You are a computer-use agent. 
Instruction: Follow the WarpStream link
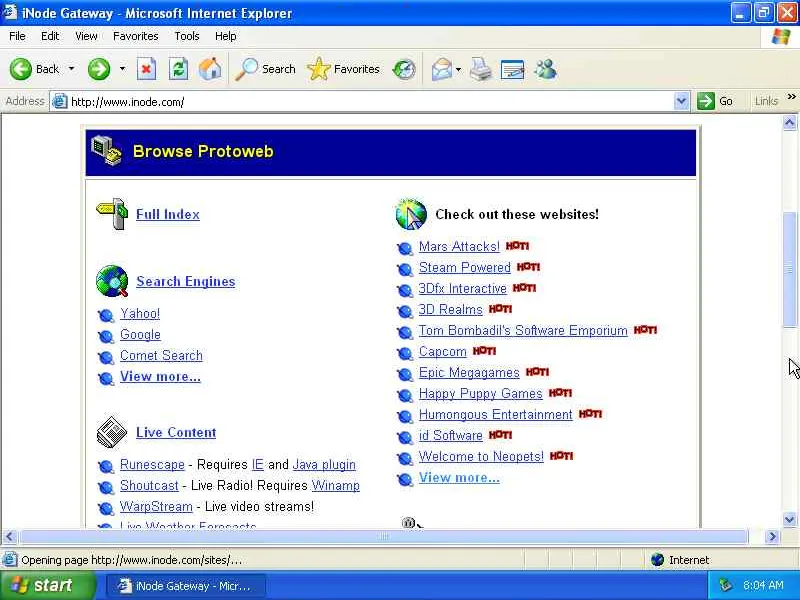[x=156, y=507]
